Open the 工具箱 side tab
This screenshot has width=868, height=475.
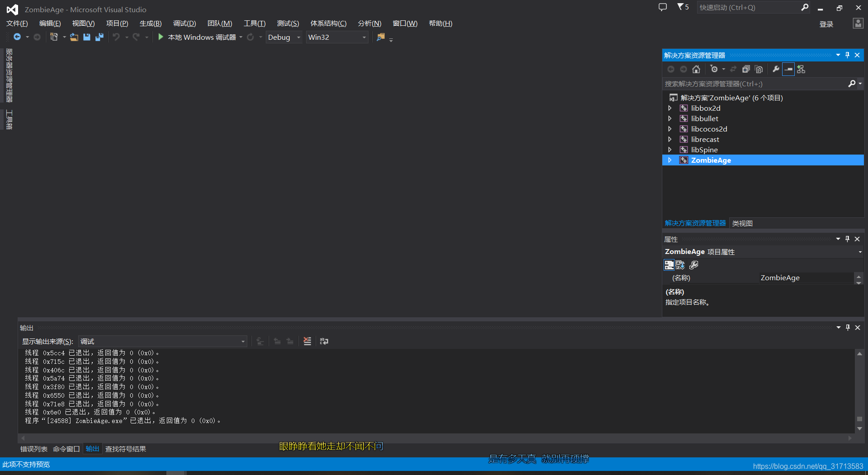pyautogui.click(x=9, y=119)
